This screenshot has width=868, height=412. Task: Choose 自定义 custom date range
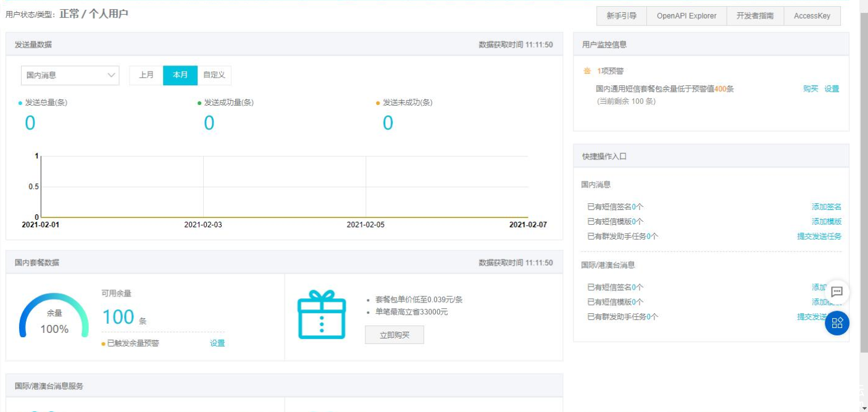214,75
